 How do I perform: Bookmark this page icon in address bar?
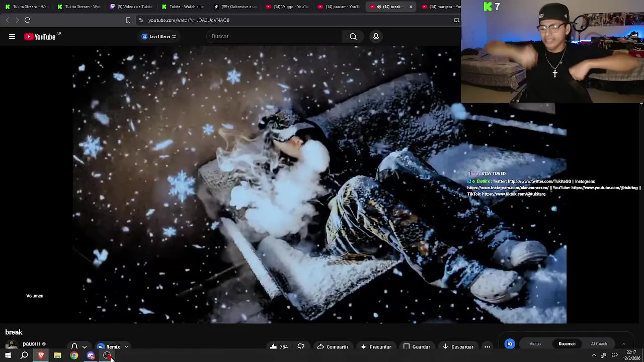(128, 20)
